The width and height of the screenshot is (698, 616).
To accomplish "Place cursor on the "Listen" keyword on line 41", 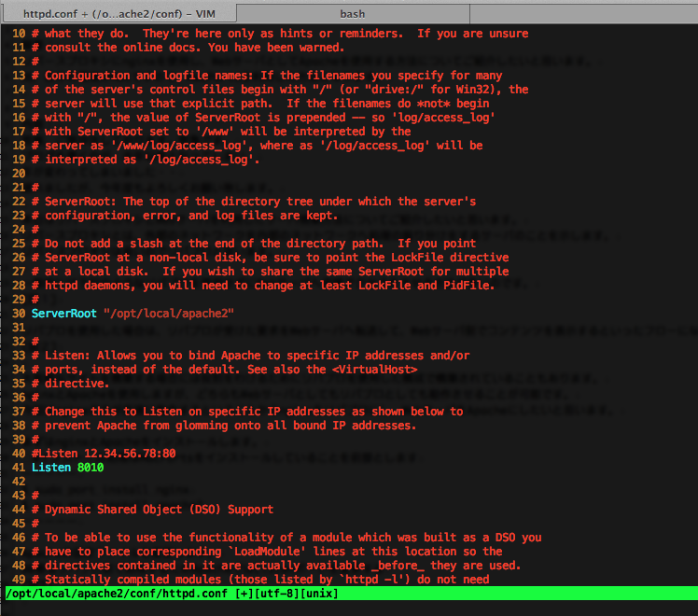I will click(x=50, y=467).
